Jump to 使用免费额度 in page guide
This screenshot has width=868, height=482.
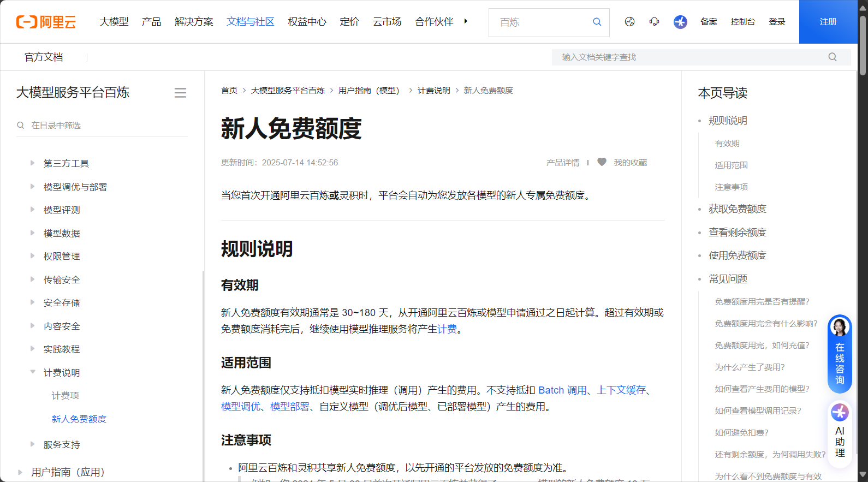click(738, 255)
